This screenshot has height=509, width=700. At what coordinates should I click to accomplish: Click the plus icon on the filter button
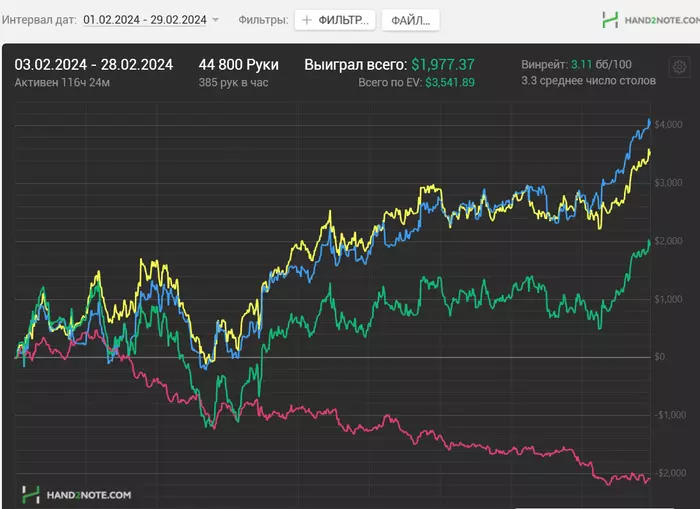click(307, 20)
